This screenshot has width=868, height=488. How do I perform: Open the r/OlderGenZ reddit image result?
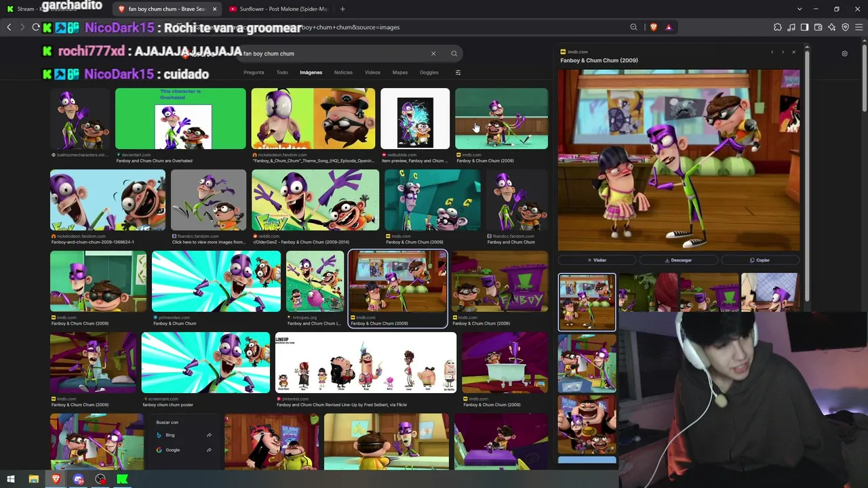[x=315, y=200]
